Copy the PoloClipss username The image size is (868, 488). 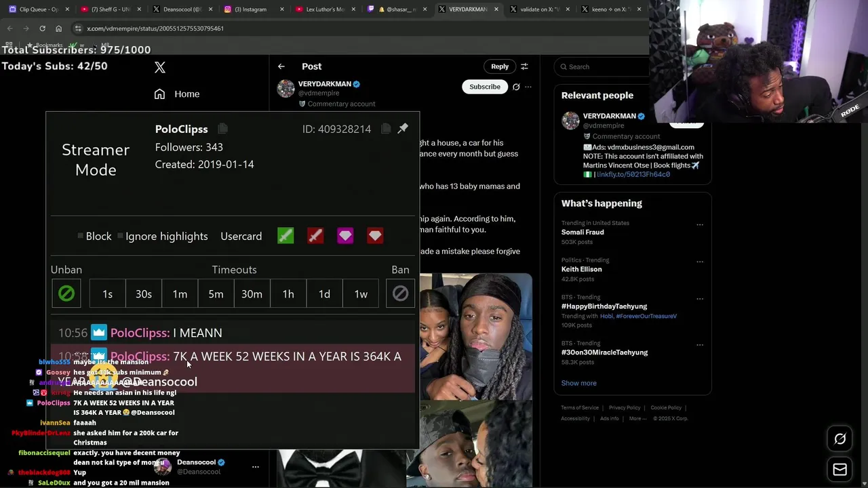click(222, 129)
